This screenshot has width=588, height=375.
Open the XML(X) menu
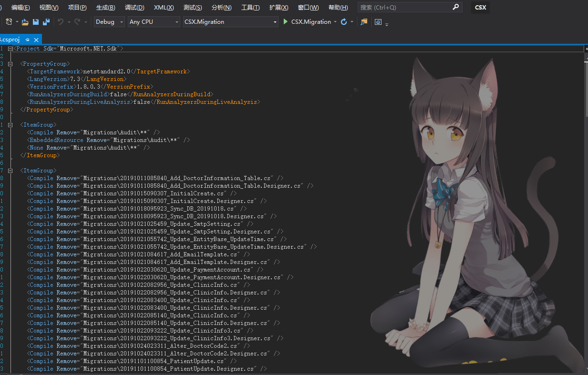click(x=164, y=8)
